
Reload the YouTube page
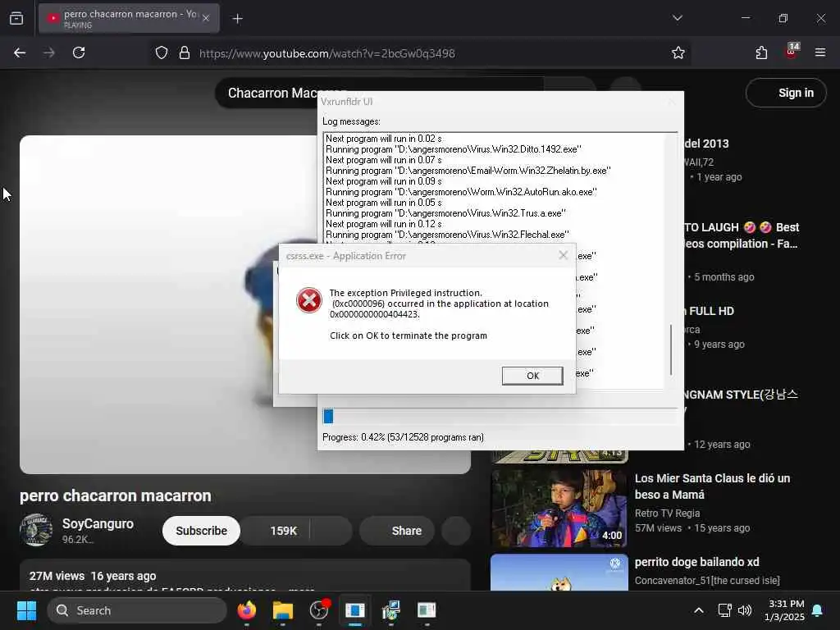[x=79, y=52]
